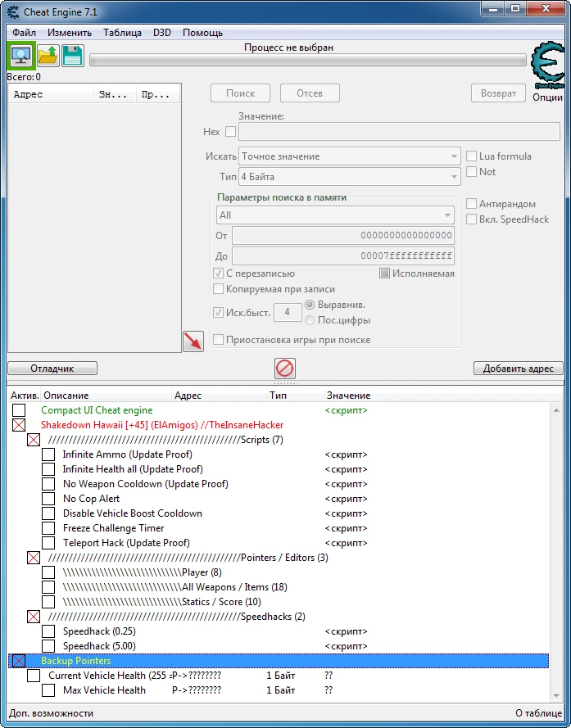Click the Cheat Engine logo icon

pos(548,65)
